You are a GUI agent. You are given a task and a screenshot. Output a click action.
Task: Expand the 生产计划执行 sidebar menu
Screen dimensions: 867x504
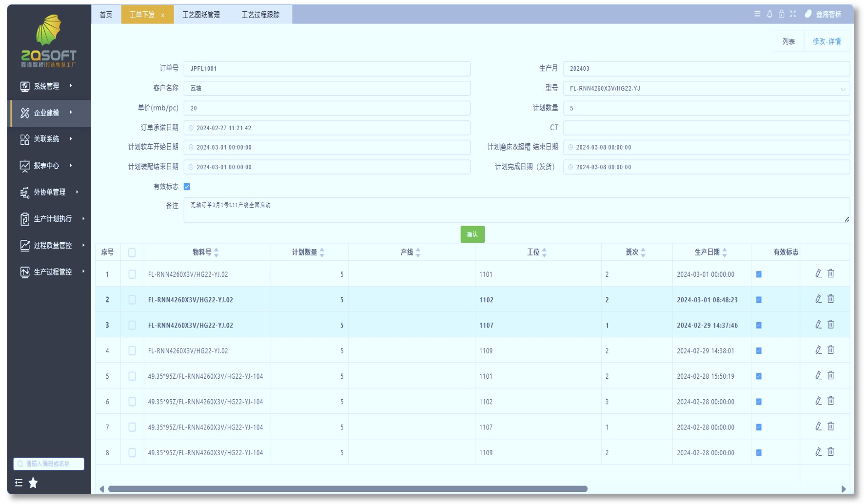click(x=53, y=219)
